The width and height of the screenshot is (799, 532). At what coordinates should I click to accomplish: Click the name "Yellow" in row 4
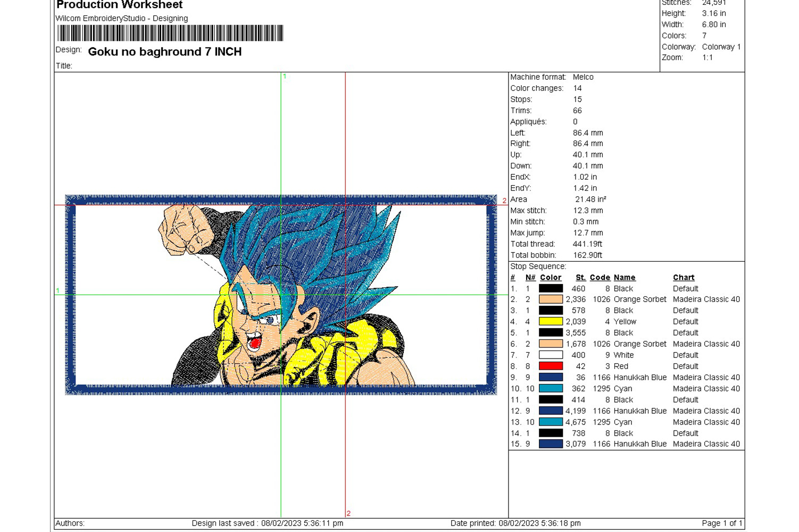625,322
